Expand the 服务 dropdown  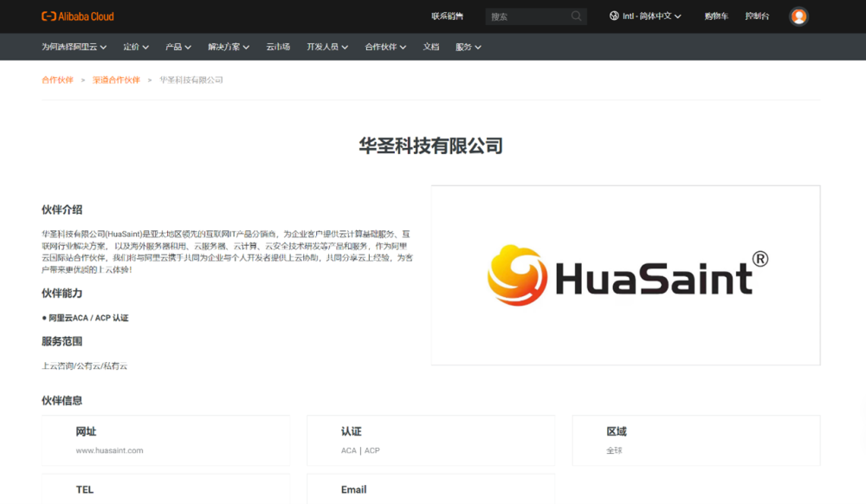pyautogui.click(x=468, y=47)
